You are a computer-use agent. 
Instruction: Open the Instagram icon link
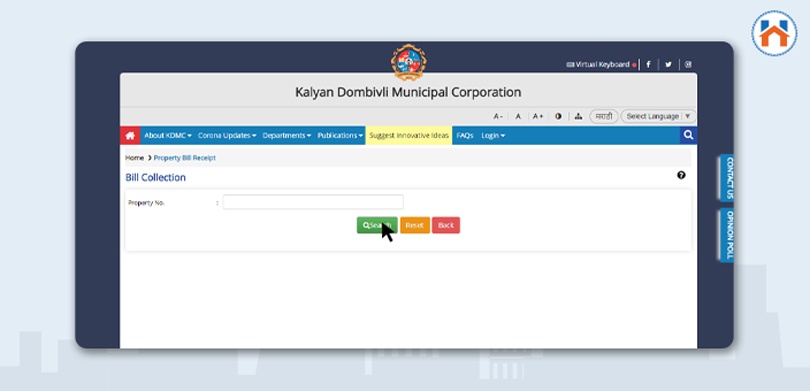point(688,65)
